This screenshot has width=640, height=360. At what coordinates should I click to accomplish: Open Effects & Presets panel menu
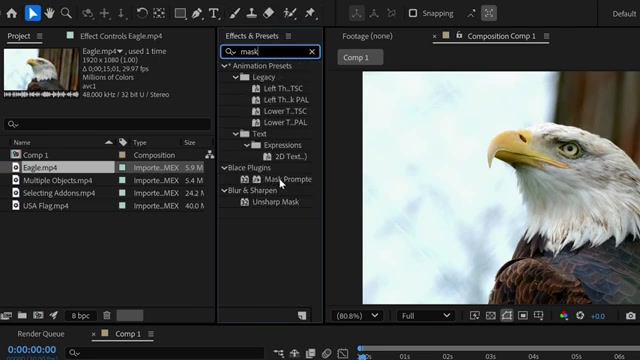coord(289,36)
